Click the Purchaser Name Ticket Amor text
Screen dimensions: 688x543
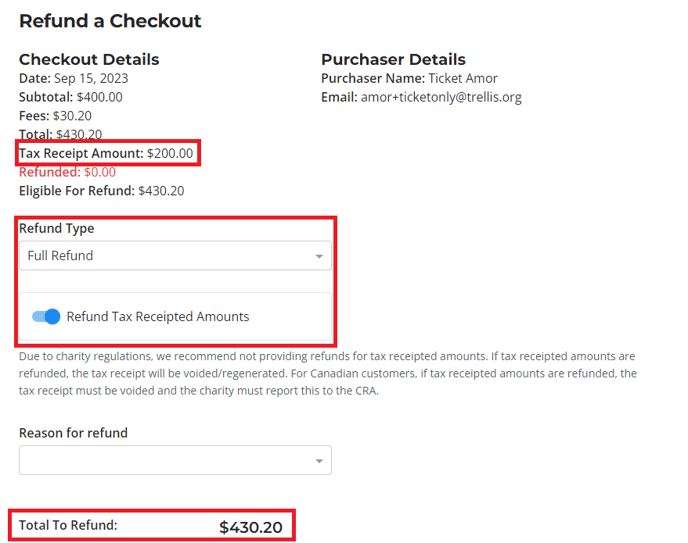click(409, 78)
